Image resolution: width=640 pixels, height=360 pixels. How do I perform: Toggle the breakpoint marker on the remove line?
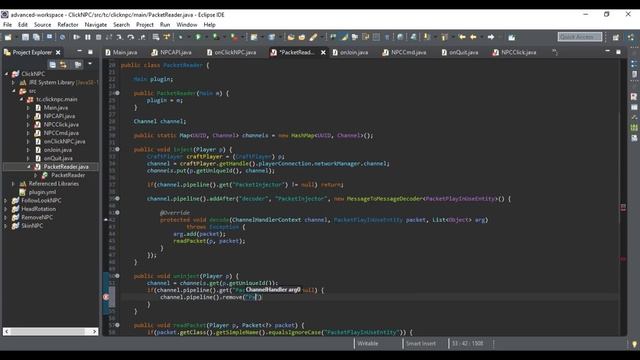coord(106,297)
